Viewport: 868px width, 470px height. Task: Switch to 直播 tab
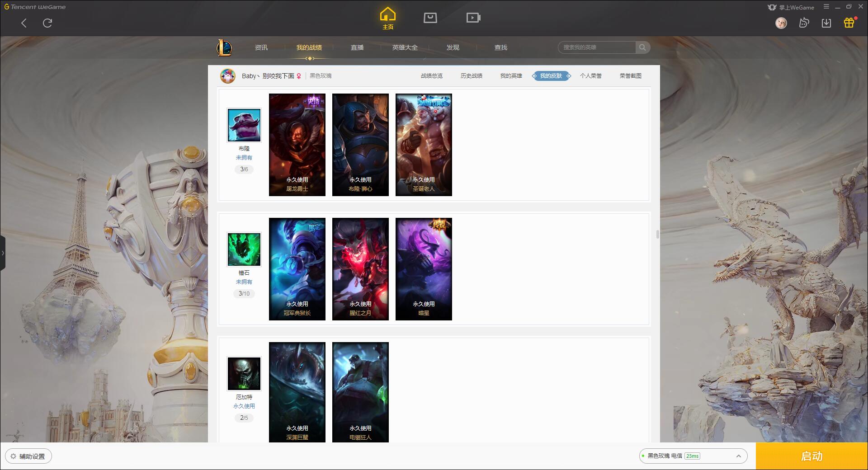[357, 47]
